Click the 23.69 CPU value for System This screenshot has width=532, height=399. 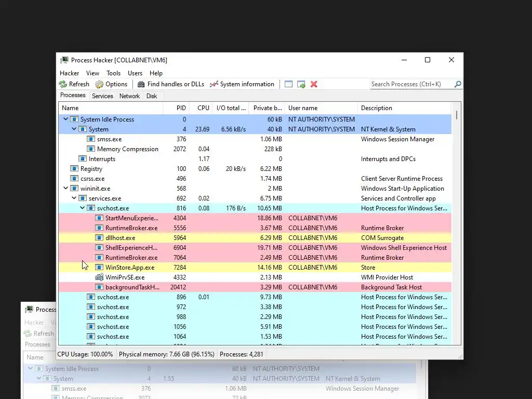[202, 129]
